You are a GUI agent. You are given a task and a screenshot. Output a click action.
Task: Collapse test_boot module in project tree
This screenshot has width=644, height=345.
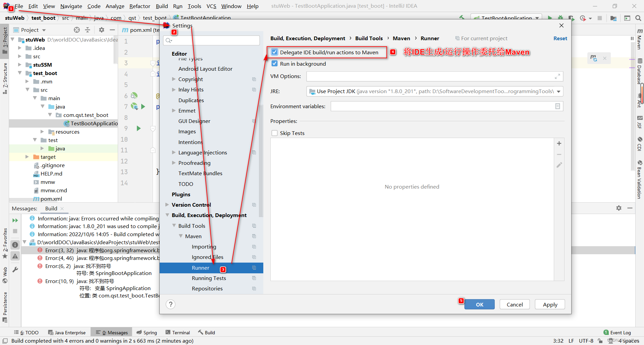coord(20,73)
